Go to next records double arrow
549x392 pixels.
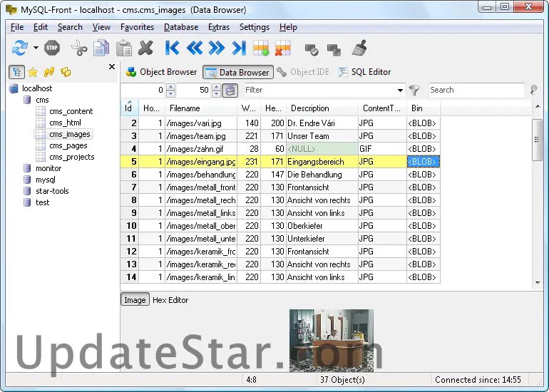[216, 48]
